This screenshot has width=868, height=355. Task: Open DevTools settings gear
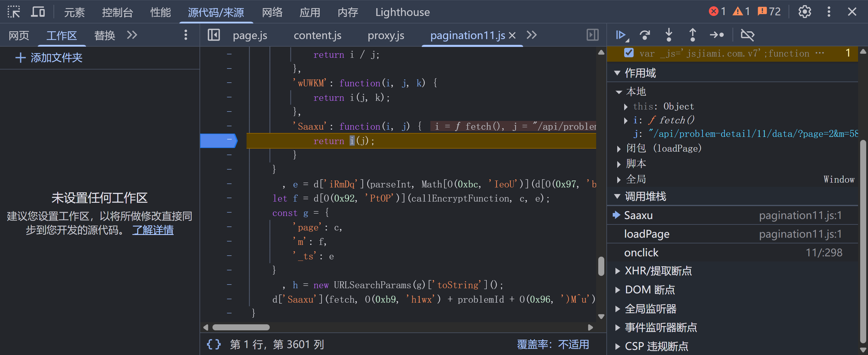click(805, 12)
